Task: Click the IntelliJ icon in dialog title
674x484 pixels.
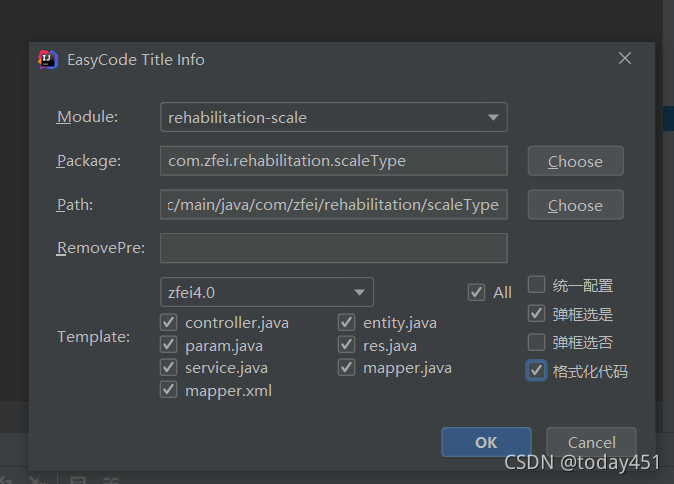Action: 48,59
